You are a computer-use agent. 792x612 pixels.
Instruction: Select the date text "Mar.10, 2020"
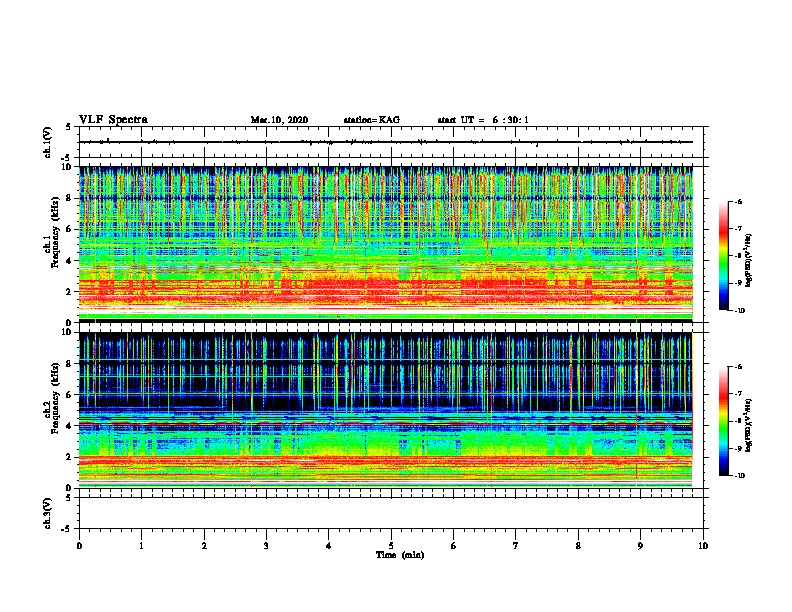pos(279,120)
